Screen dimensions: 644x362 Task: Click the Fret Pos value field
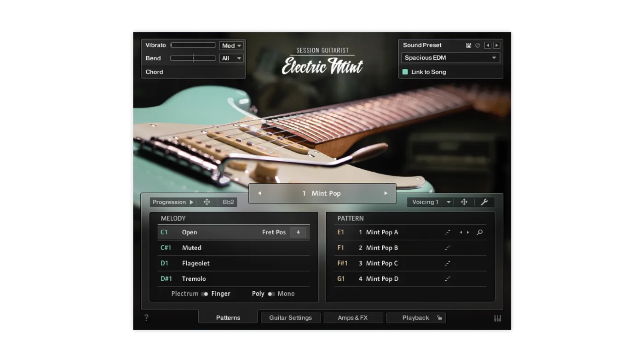tap(298, 232)
